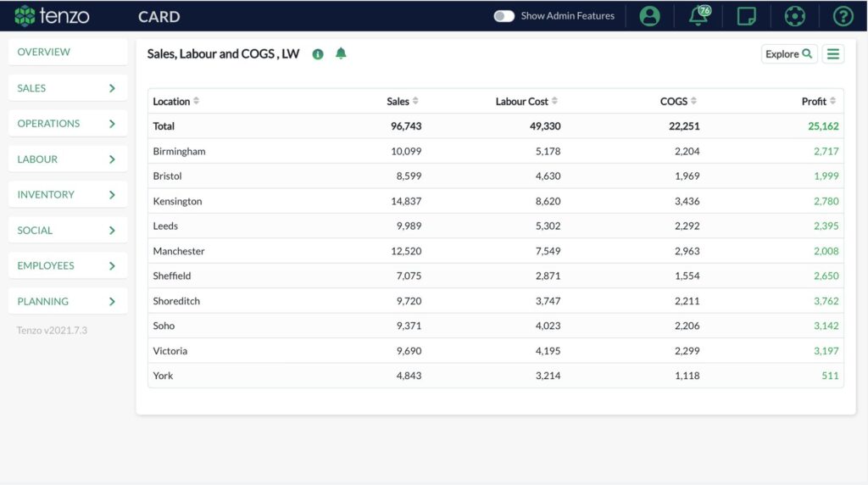The width and height of the screenshot is (868, 485).
Task: Select the Kensington table row
Action: pyautogui.click(x=495, y=201)
